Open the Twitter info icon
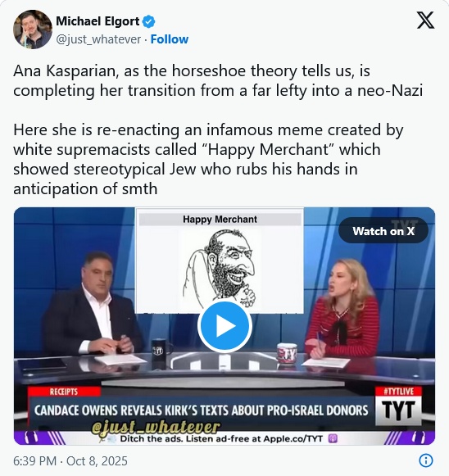The width and height of the screenshot is (449, 476). [x=426, y=460]
